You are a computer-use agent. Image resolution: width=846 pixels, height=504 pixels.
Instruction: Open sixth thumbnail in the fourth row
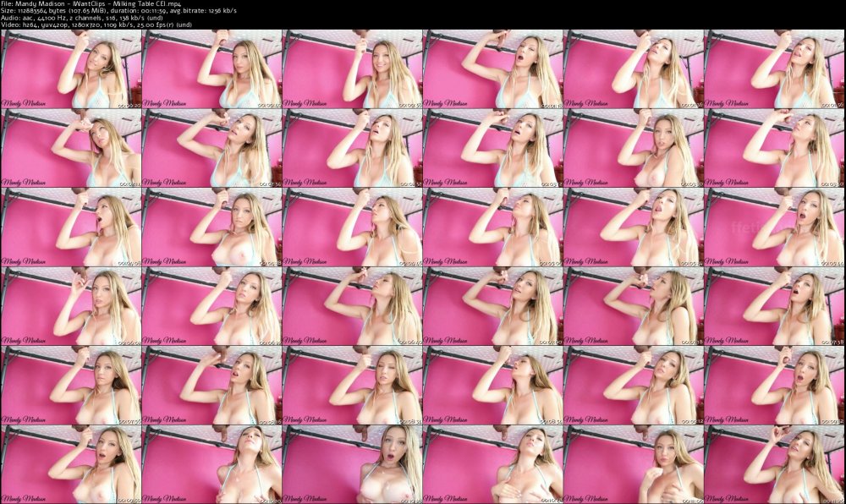[772, 305]
